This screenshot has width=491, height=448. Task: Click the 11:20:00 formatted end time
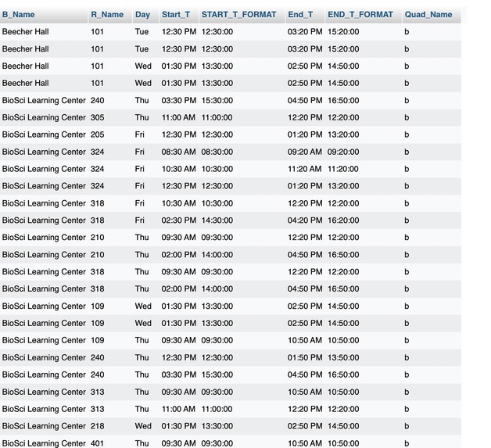343,169
